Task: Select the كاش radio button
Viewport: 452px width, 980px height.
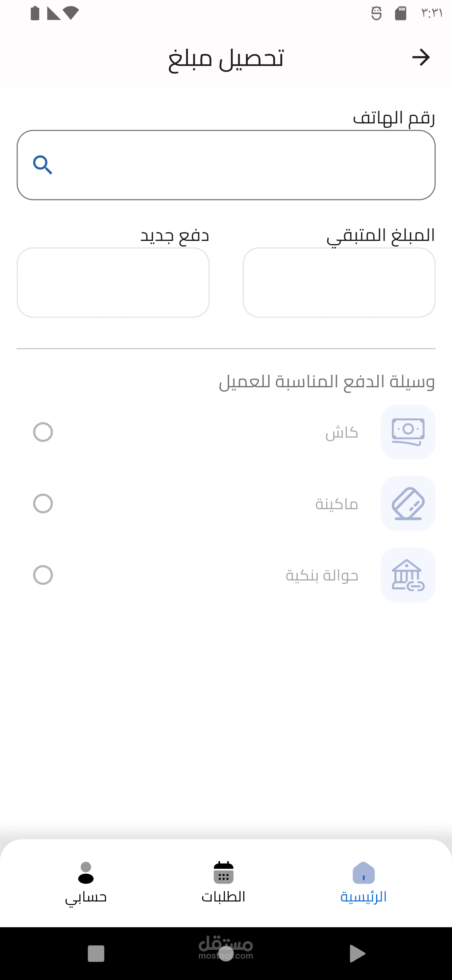Action: (43, 432)
